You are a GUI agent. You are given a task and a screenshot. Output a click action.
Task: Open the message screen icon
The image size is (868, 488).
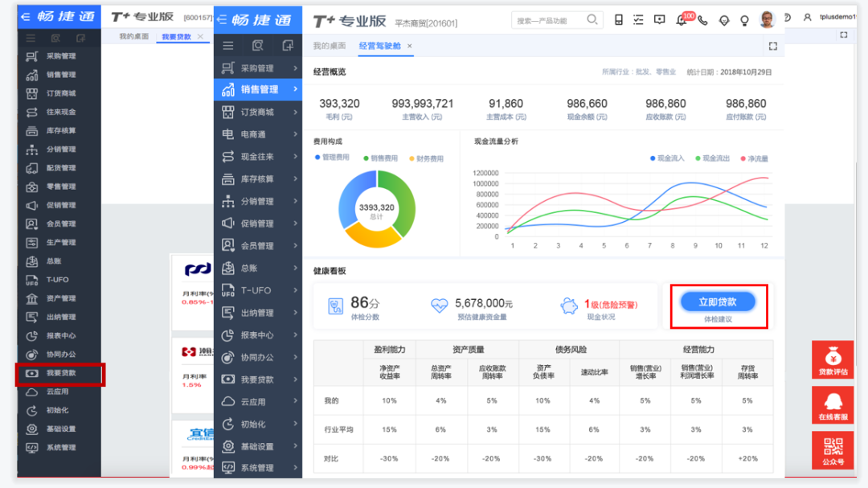click(x=659, y=20)
